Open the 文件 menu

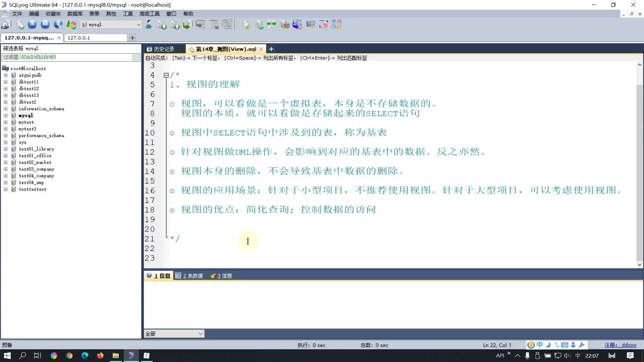pyautogui.click(x=17, y=14)
